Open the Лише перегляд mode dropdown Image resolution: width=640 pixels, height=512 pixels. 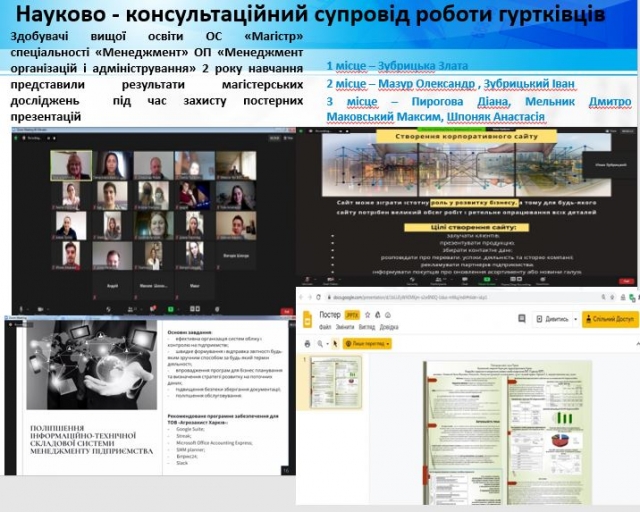(x=367, y=344)
